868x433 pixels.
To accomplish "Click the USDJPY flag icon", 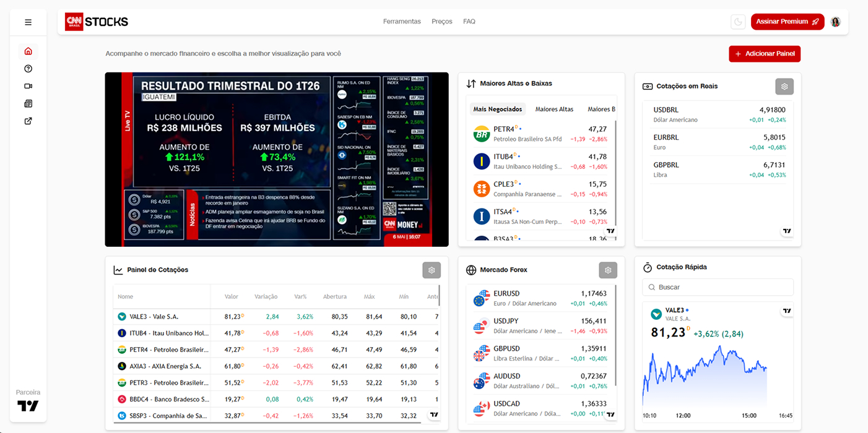I will point(482,325).
